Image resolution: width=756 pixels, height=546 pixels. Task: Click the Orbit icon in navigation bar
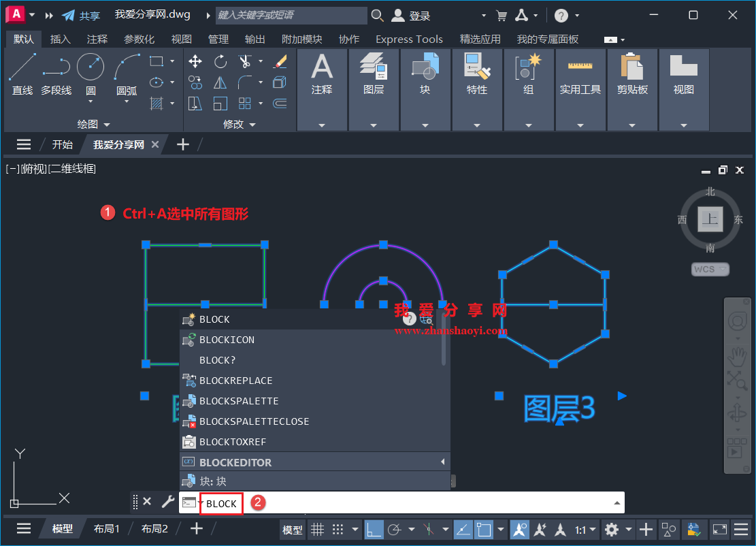(x=738, y=412)
